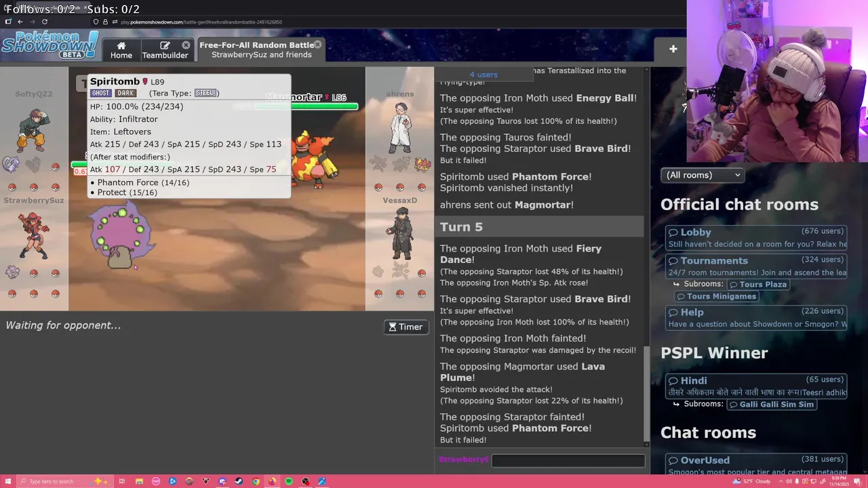
Task: Close the Teambuilder tab
Action: pos(186,45)
